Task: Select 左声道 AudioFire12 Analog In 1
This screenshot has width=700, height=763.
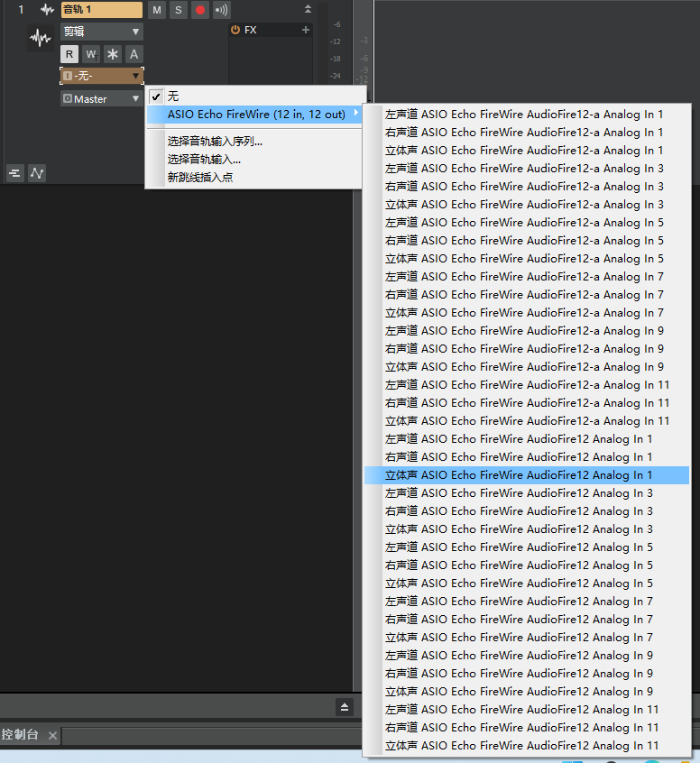Action: pos(527,439)
